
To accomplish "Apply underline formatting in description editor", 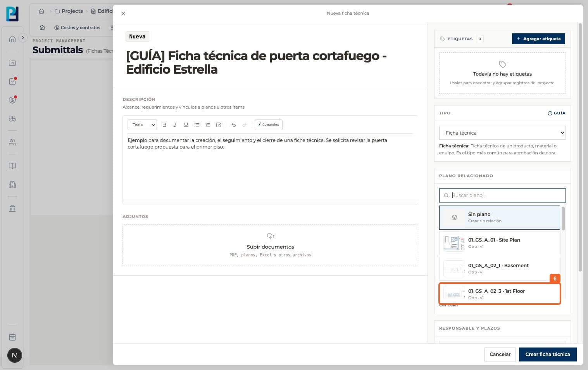I will [186, 125].
